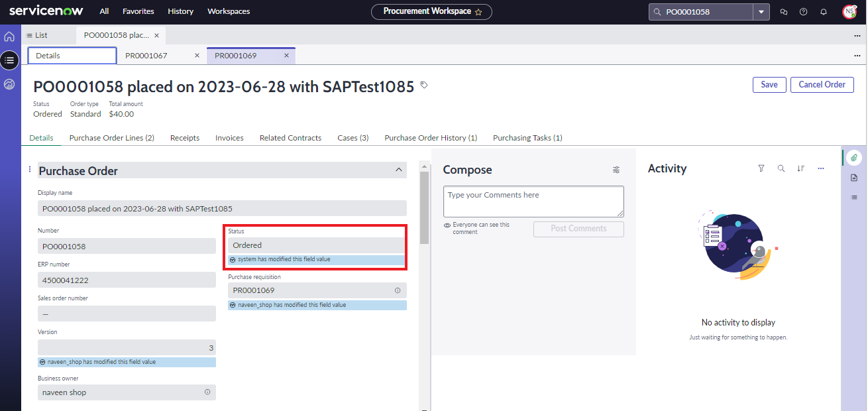The width and height of the screenshot is (868, 411).
Task: Click the Display name field
Action: pyautogui.click(x=222, y=208)
